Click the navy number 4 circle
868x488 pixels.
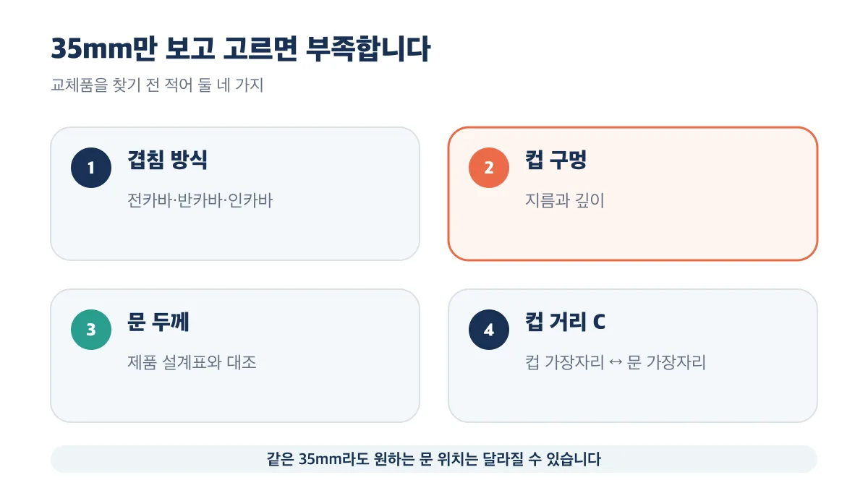tap(489, 330)
